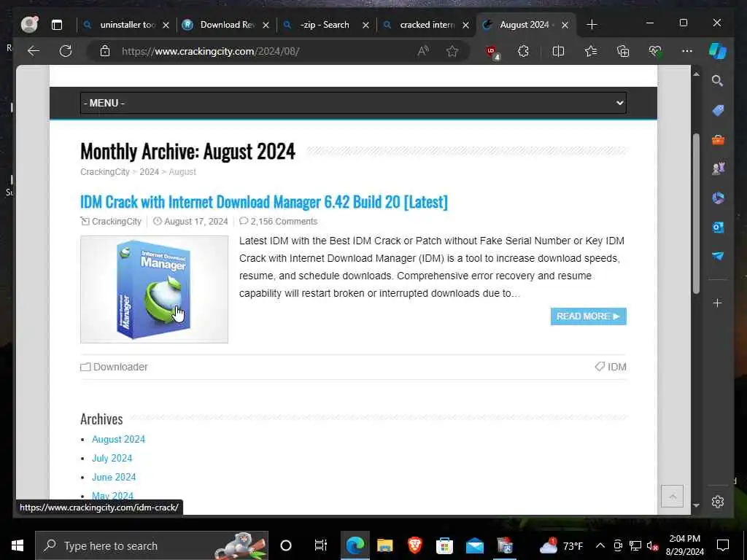Viewport: 747px width, 560px height.
Task: Toggle split screen view
Action: pos(558,51)
